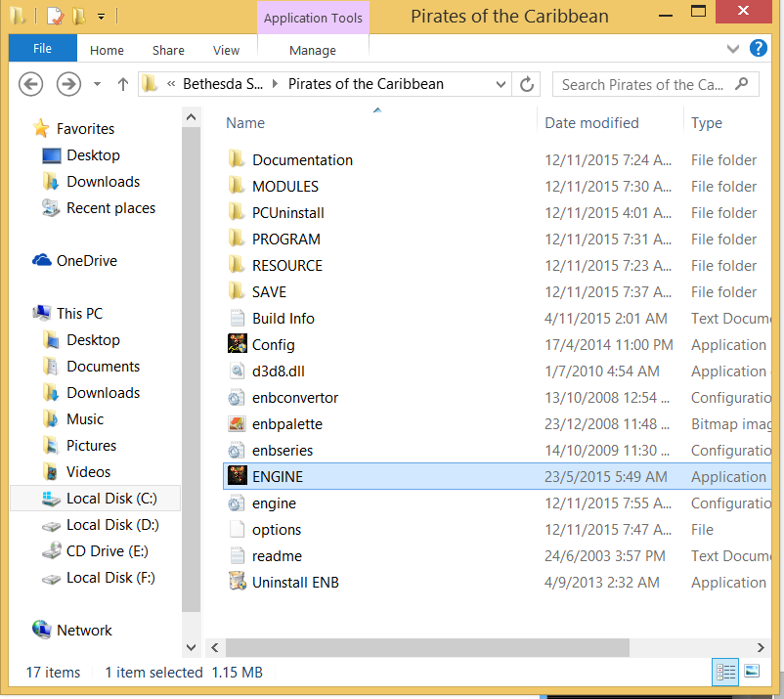Click the New folder quick access icon
Viewport: 784px width, 699px height.
78,16
